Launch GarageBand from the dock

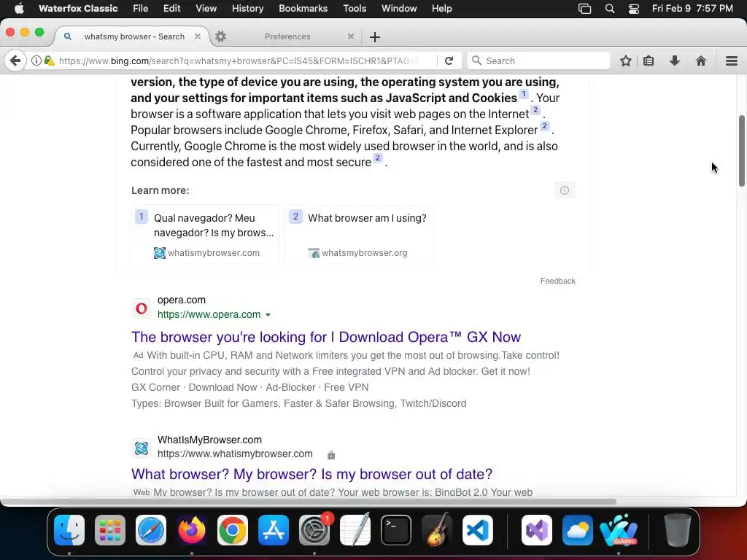pos(437,530)
